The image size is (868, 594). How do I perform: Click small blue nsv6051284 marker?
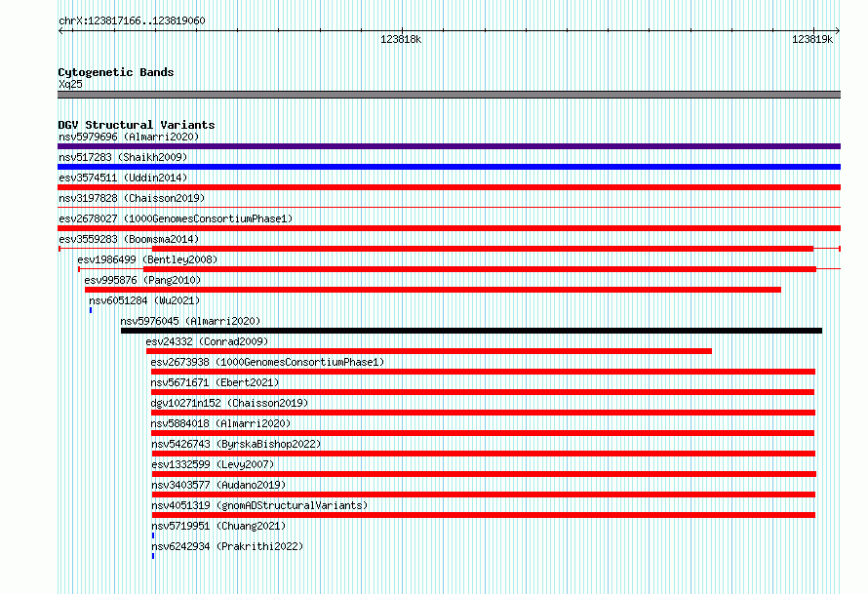91,310
